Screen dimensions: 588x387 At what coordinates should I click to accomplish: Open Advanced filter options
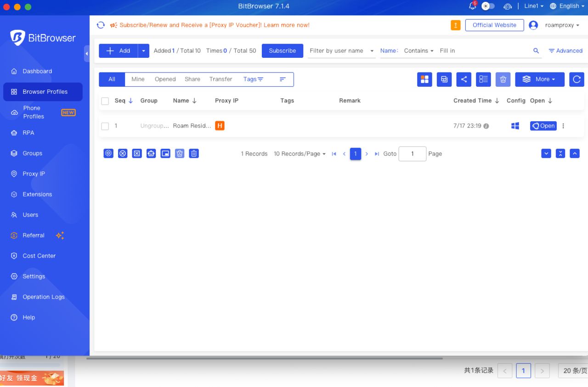[565, 51]
